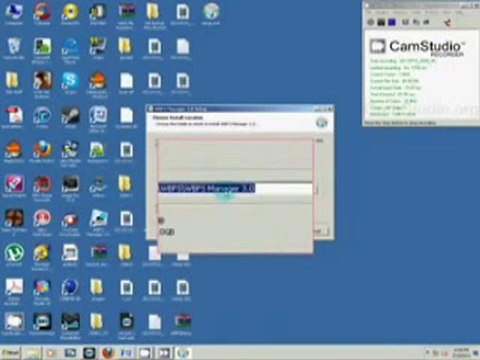Select the uTorrent desktop shortcut
Viewport: 480px width, 360px height.
click(x=14, y=255)
